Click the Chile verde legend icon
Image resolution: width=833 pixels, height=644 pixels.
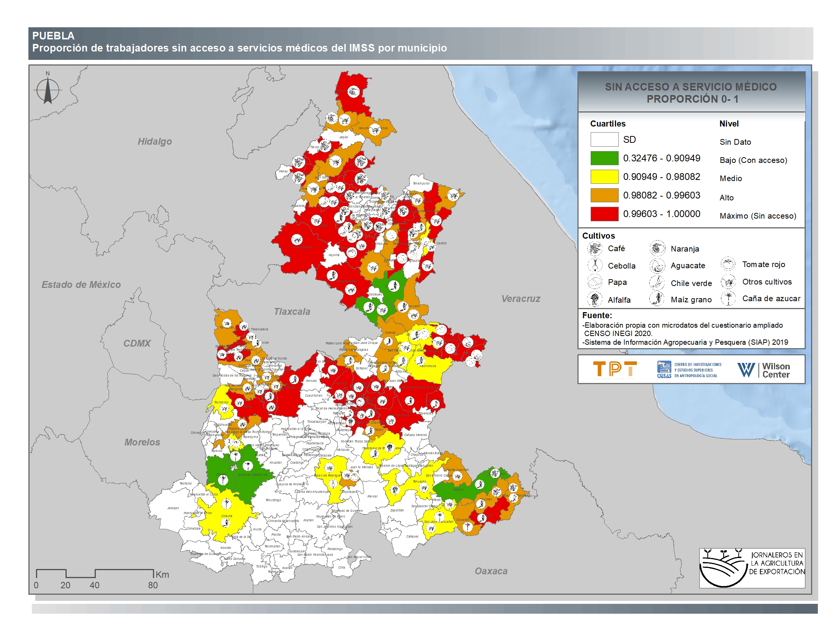(657, 283)
